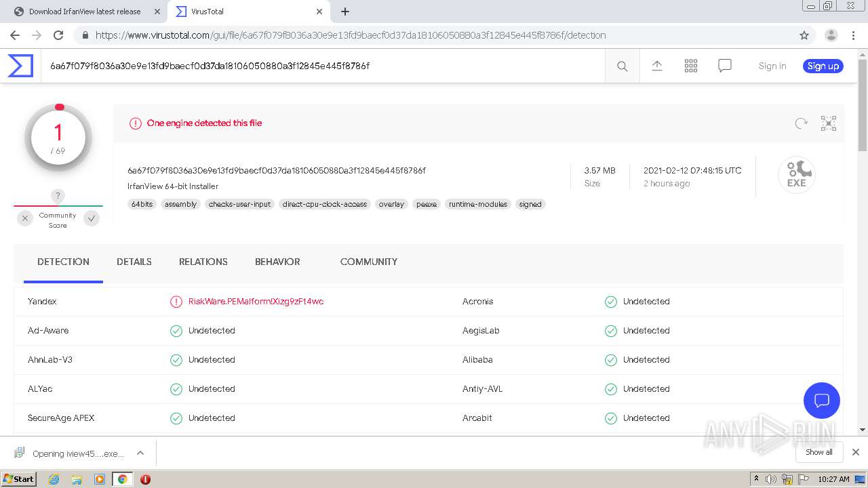The height and width of the screenshot is (488, 868).
Task: Open Chrome profile avatar icon
Action: [x=831, y=35]
